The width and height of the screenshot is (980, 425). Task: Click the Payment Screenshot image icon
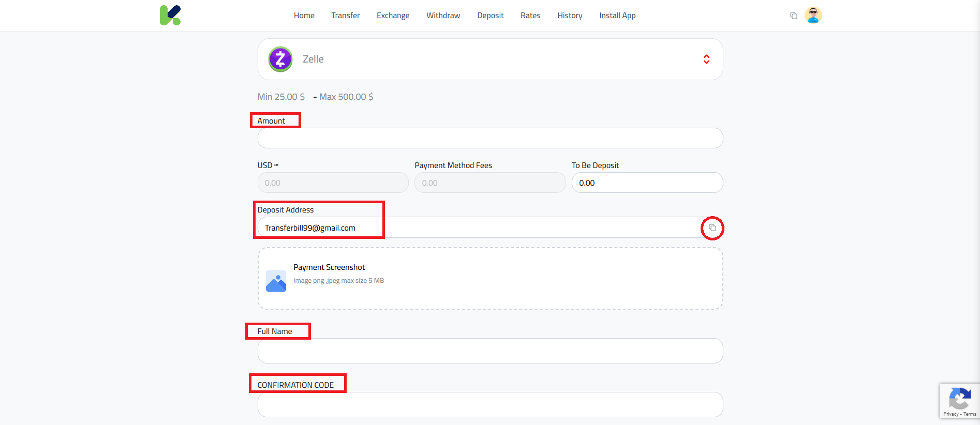point(276,281)
